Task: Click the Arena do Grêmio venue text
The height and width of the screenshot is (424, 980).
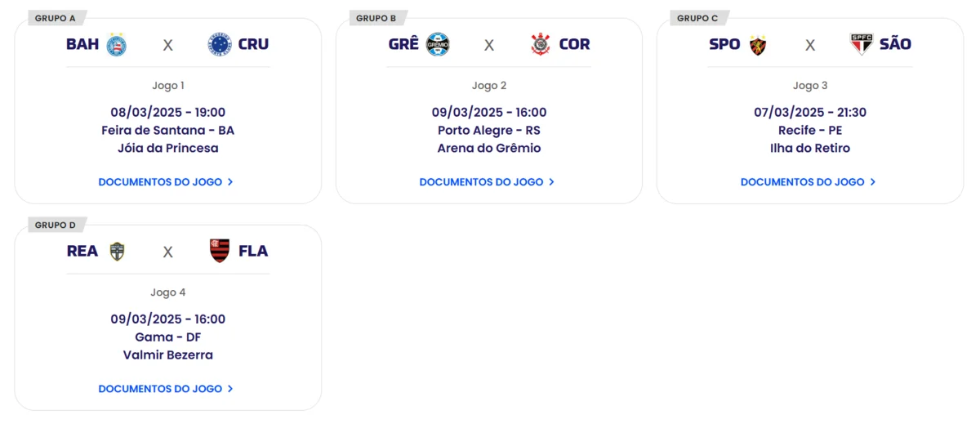Action: 489,148
